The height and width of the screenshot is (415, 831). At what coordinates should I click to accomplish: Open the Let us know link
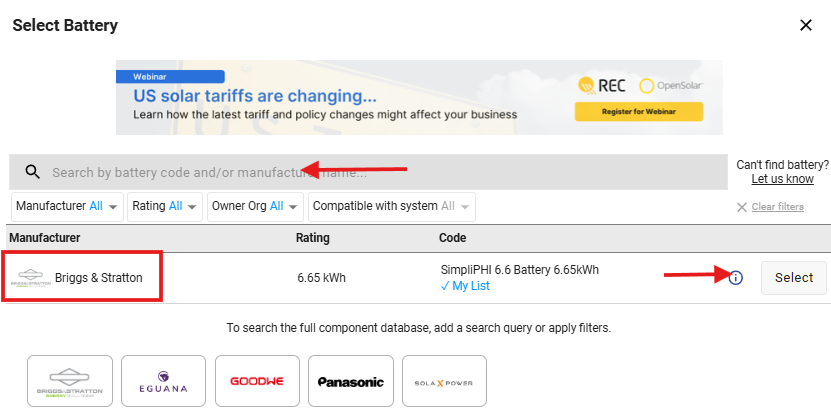(x=782, y=179)
